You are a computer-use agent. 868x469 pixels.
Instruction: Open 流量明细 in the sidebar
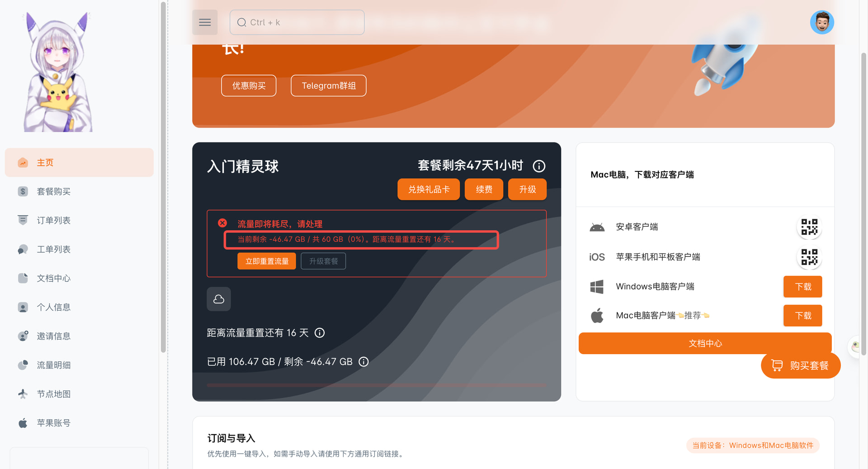tap(79, 365)
